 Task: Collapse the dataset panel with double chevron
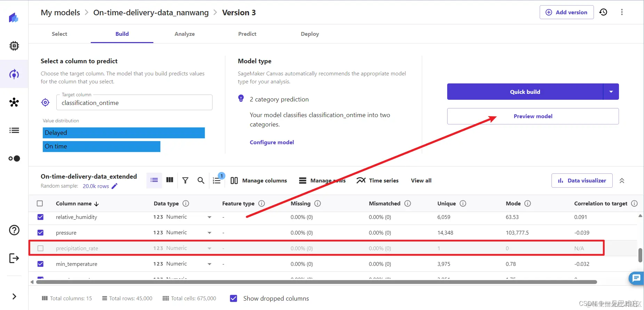tap(622, 180)
